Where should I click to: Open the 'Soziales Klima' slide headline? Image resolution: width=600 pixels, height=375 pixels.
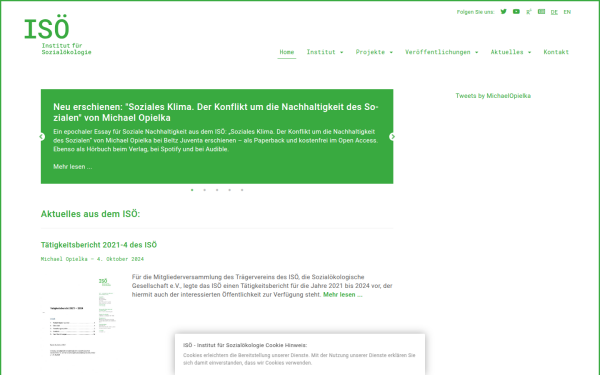216,112
